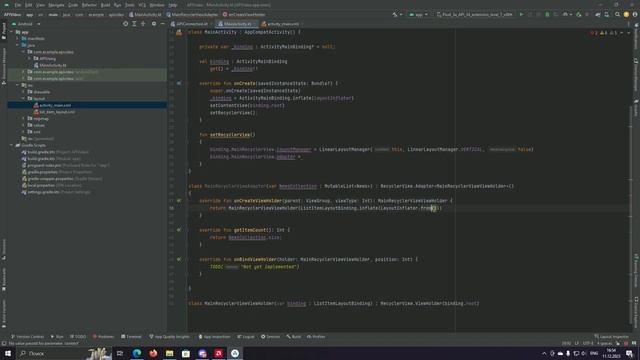
Task: Expand the mipmap folder node
Action: 24,118
